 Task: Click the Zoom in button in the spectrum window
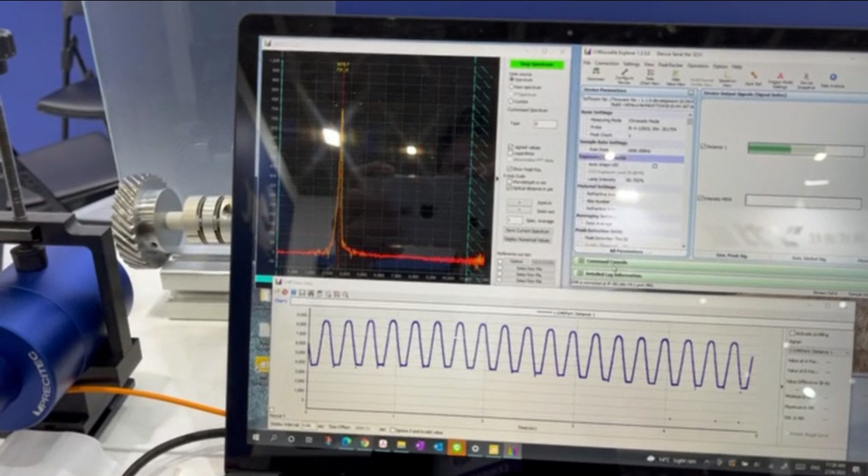519,202
